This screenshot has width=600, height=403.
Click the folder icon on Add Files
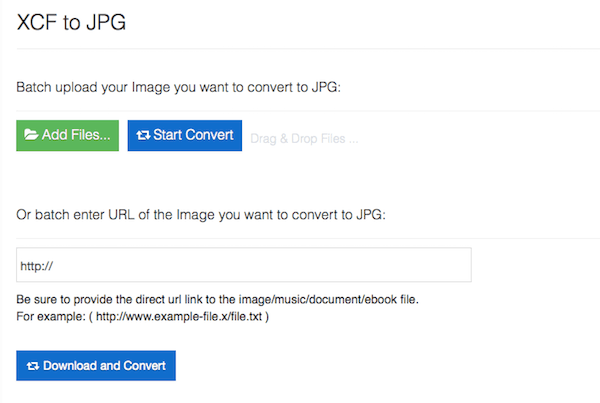[x=31, y=135]
